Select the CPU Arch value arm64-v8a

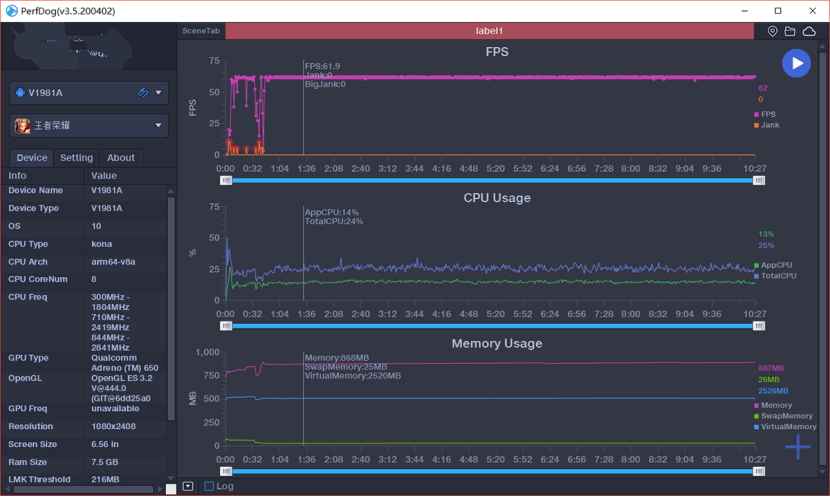[x=113, y=262]
